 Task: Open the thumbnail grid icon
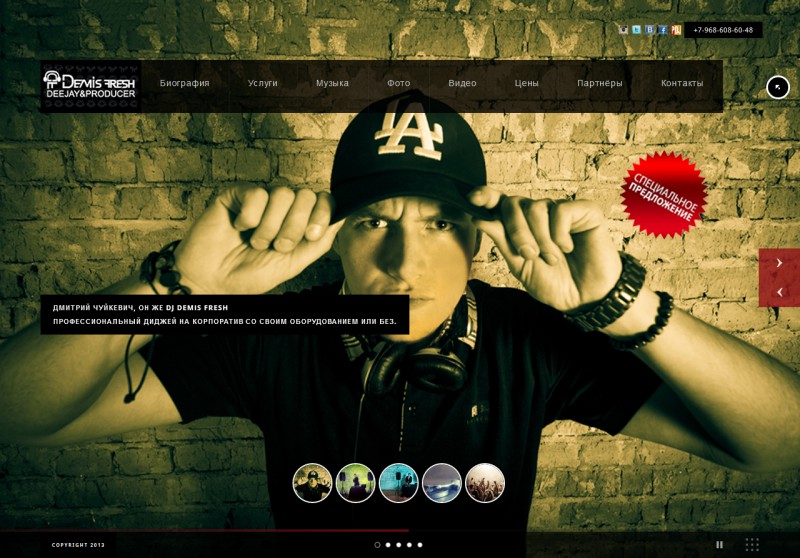(x=752, y=545)
